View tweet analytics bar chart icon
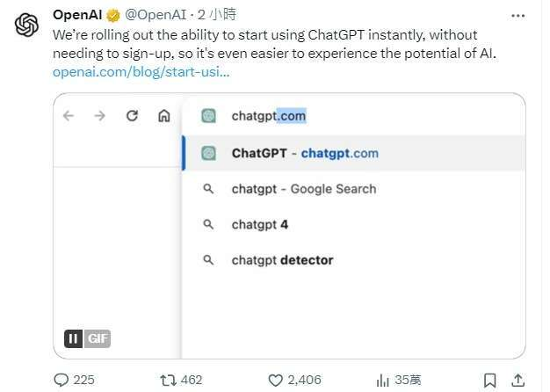 pyautogui.click(x=383, y=380)
